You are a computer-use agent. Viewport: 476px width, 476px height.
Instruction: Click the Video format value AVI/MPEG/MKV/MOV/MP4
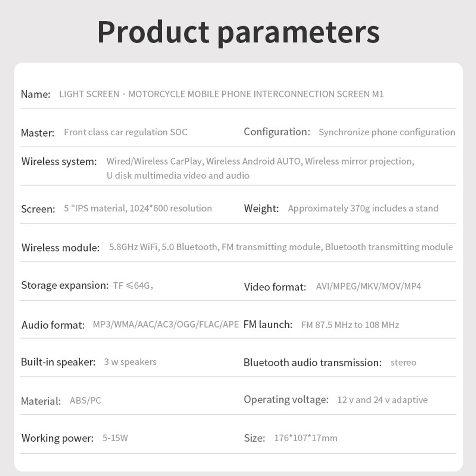[x=368, y=286]
